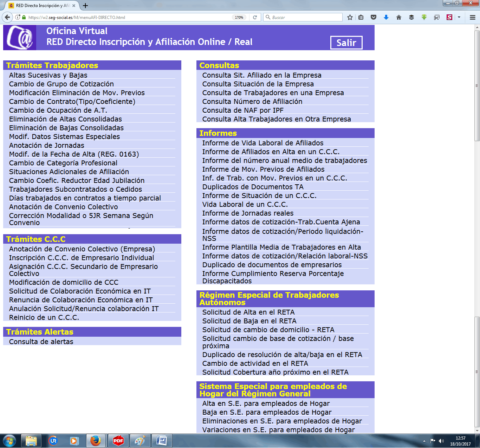The width and height of the screenshot is (480, 448).
Task: Reload the page with the refresh icon
Action: click(x=255, y=17)
